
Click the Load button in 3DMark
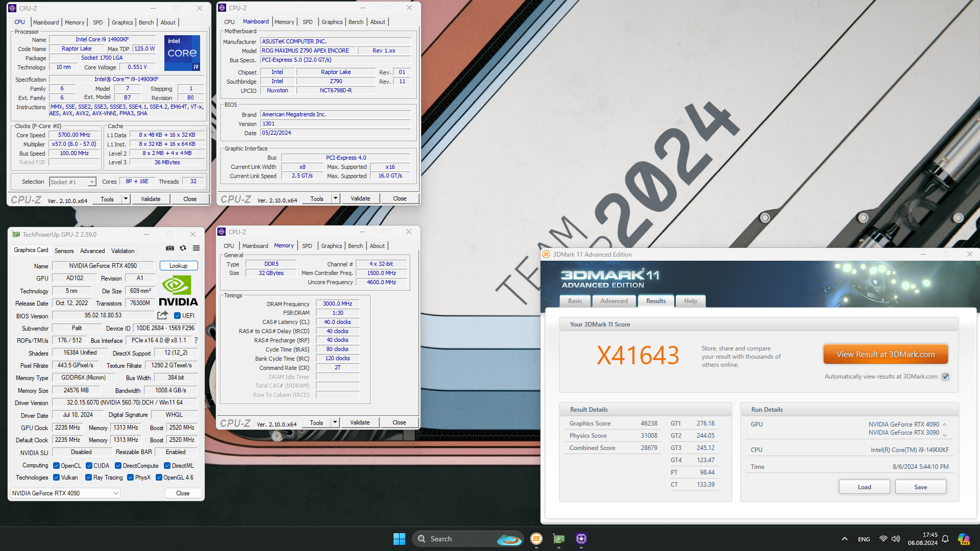[x=864, y=487]
